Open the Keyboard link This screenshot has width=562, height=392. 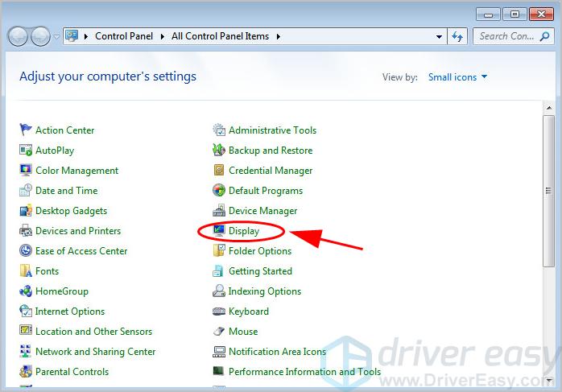(x=248, y=312)
